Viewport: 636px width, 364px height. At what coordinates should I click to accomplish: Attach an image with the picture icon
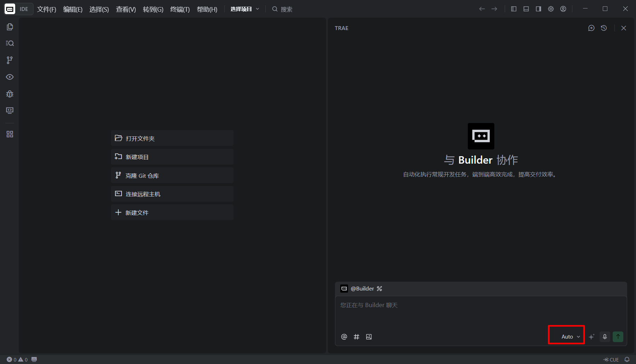click(x=369, y=337)
